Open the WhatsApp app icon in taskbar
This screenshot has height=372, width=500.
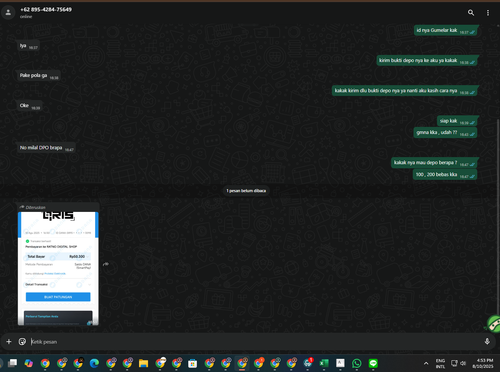357,363
